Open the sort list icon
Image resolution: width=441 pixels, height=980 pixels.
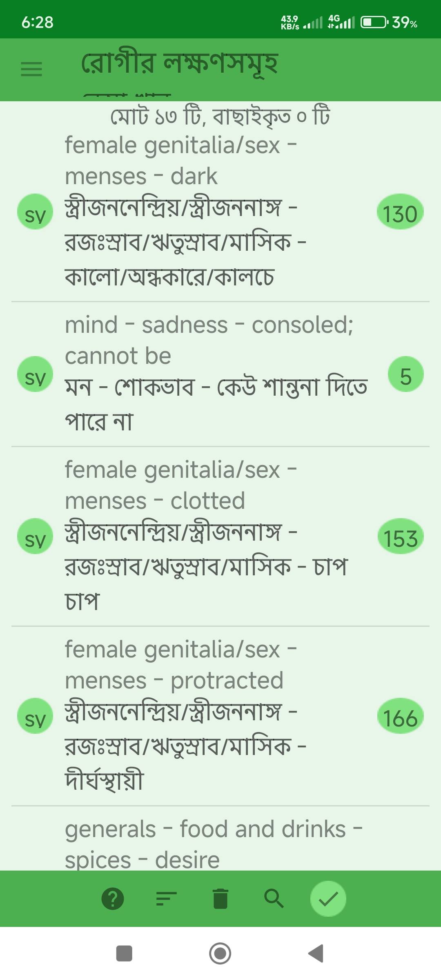click(166, 899)
